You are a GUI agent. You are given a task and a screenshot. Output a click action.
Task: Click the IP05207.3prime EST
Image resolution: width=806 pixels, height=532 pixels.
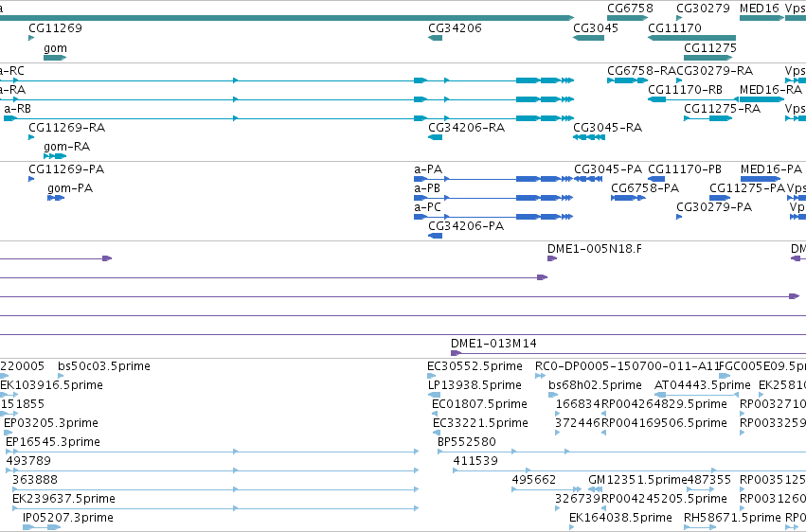coord(42,527)
